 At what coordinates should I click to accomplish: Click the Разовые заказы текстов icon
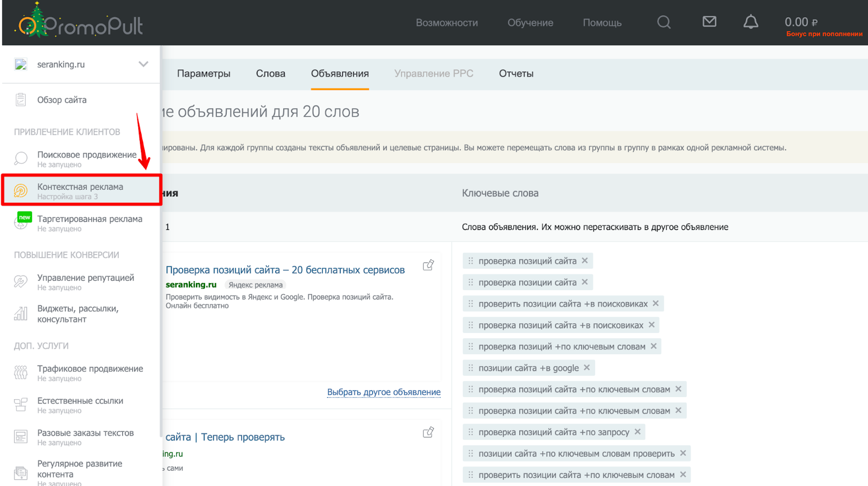(x=21, y=437)
